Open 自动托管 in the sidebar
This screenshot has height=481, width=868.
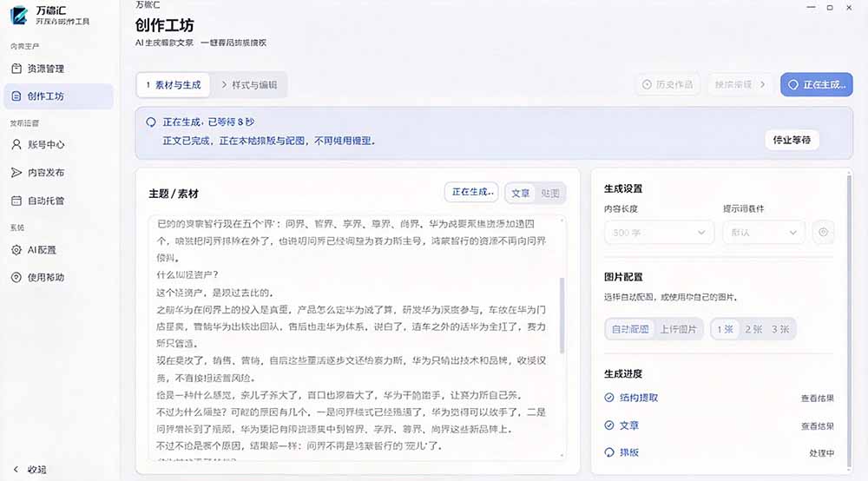pos(58,201)
